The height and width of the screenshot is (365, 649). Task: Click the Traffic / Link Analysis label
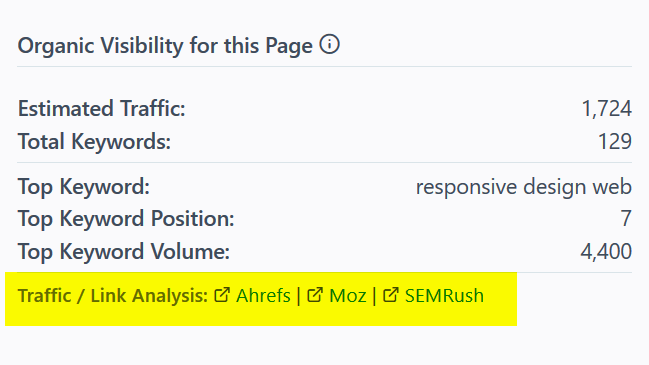click(x=113, y=295)
